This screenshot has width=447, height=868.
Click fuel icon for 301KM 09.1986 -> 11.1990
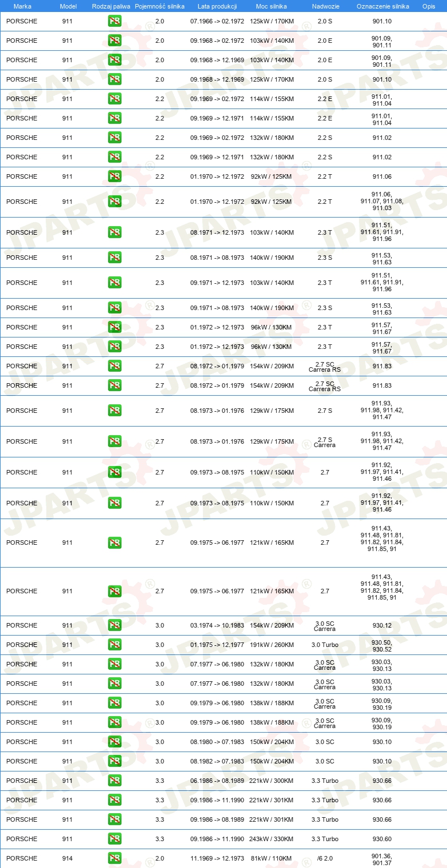tap(114, 800)
